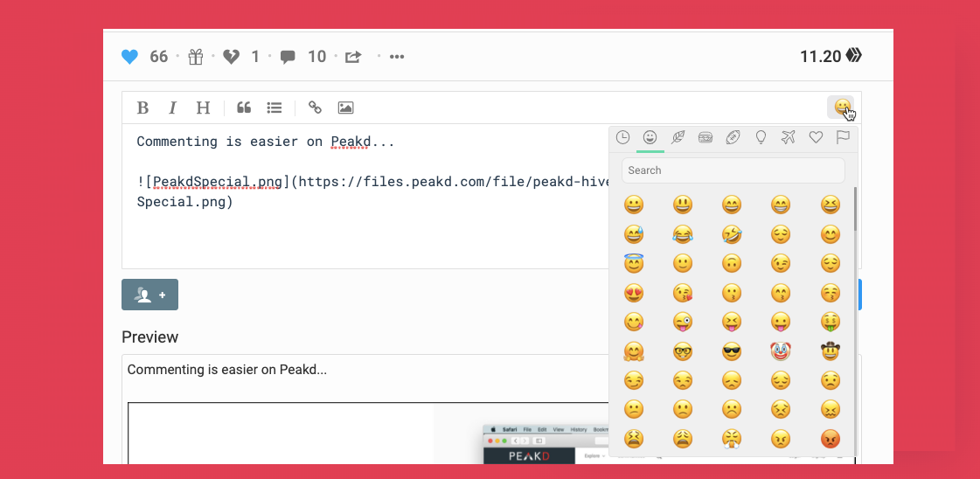Open the gift tip icon
The width and height of the screenshot is (980, 479).
click(x=196, y=57)
